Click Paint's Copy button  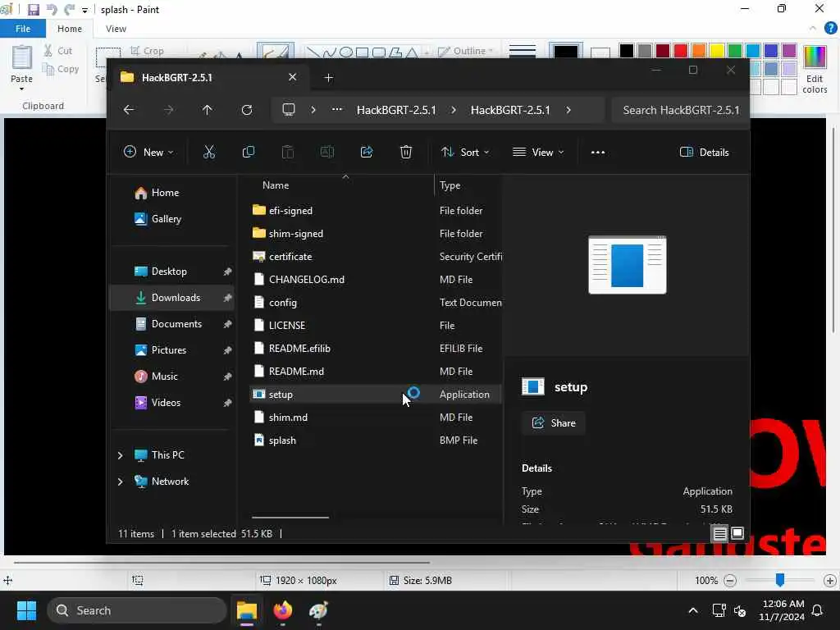click(x=61, y=69)
